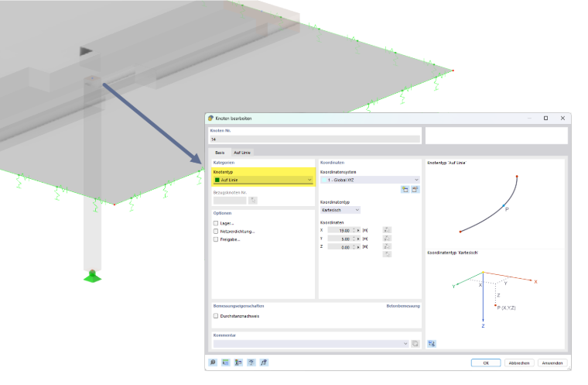Switch to the Basis tab
The image size is (588, 385).
[220, 153]
